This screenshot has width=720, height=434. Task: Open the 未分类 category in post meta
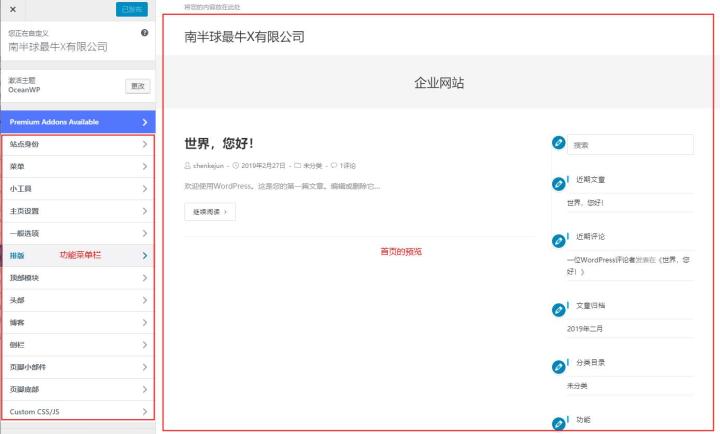click(312, 166)
